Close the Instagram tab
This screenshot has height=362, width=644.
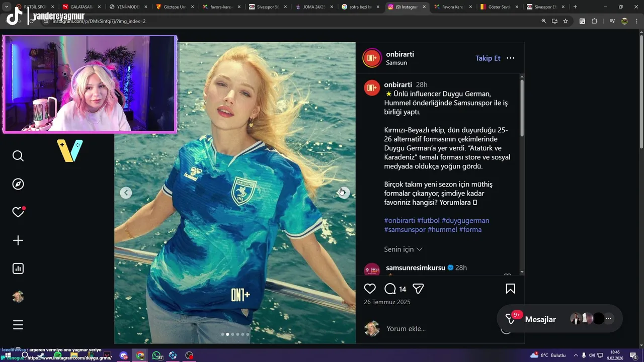coord(424,7)
